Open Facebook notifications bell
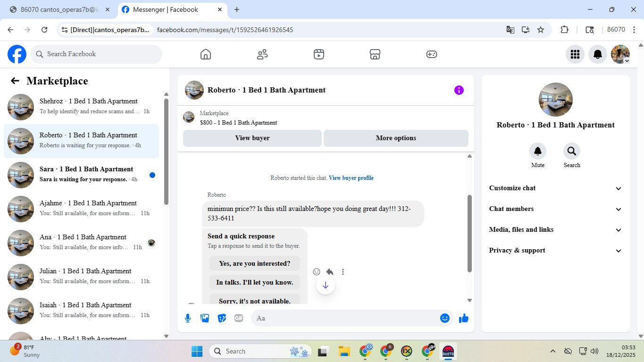 (x=598, y=54)
